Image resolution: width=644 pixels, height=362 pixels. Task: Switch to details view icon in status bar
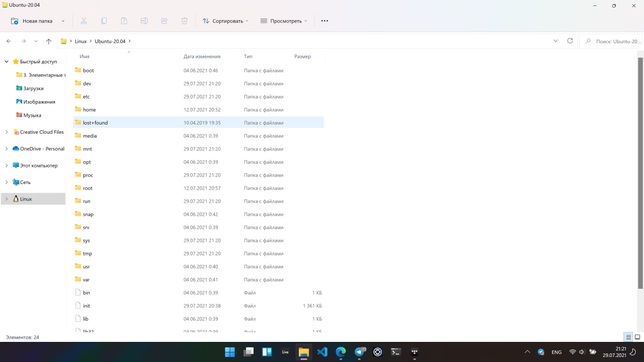pyautogui.click(x=628, y=337)
